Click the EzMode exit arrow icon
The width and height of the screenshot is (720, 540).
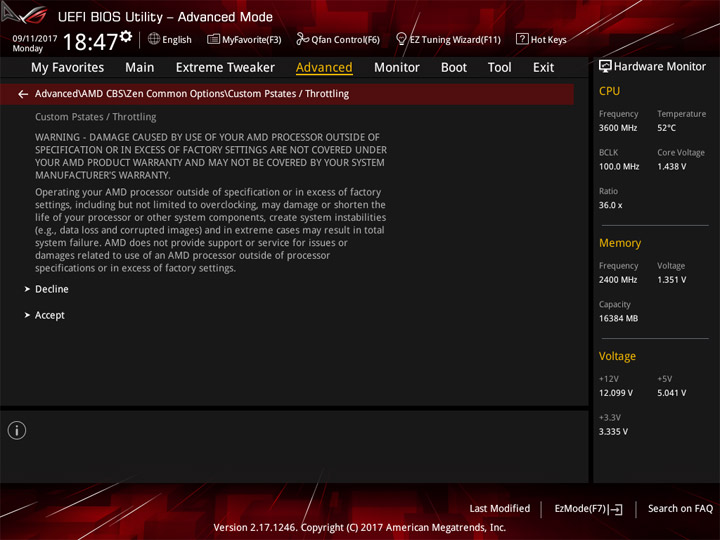click(616, 509)
